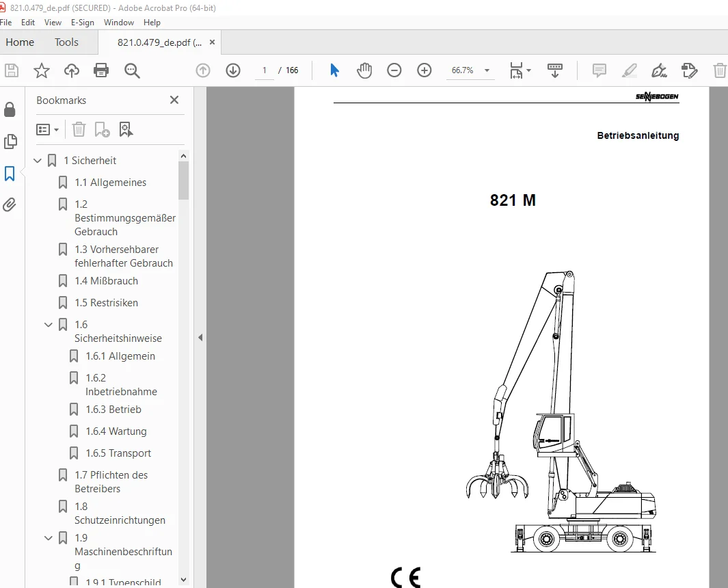Click the security lock icon in sidebar

pos(10,109)
